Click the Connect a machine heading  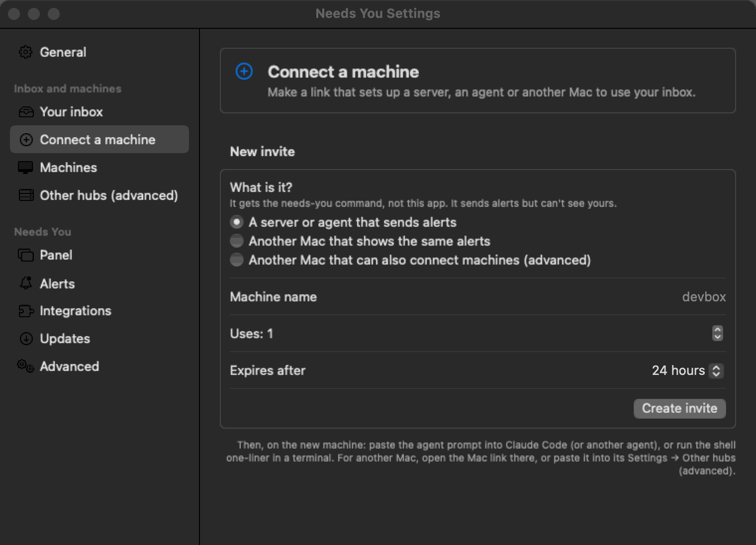pos(343,72)
